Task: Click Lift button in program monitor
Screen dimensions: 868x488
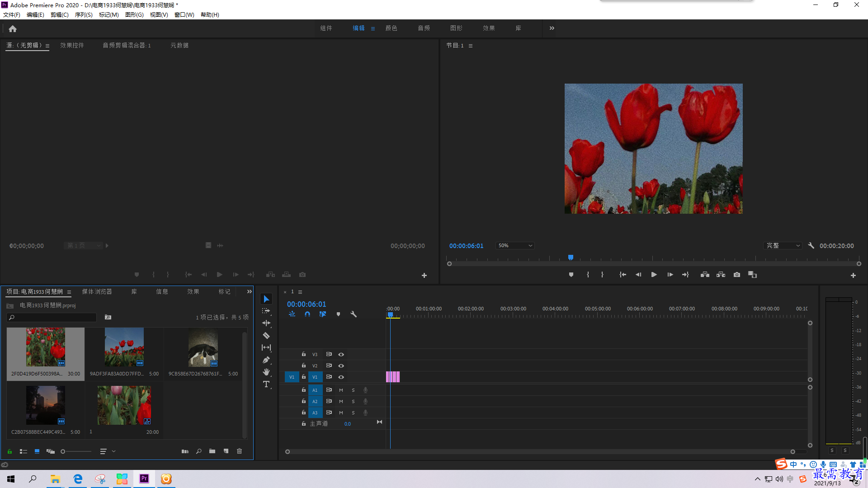Action: tap(705, 275)
